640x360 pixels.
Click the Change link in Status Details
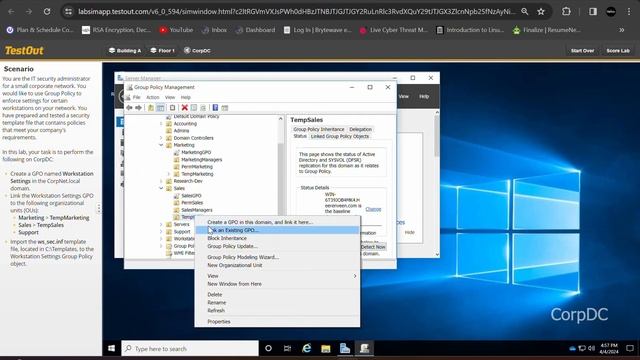point(373,209)
